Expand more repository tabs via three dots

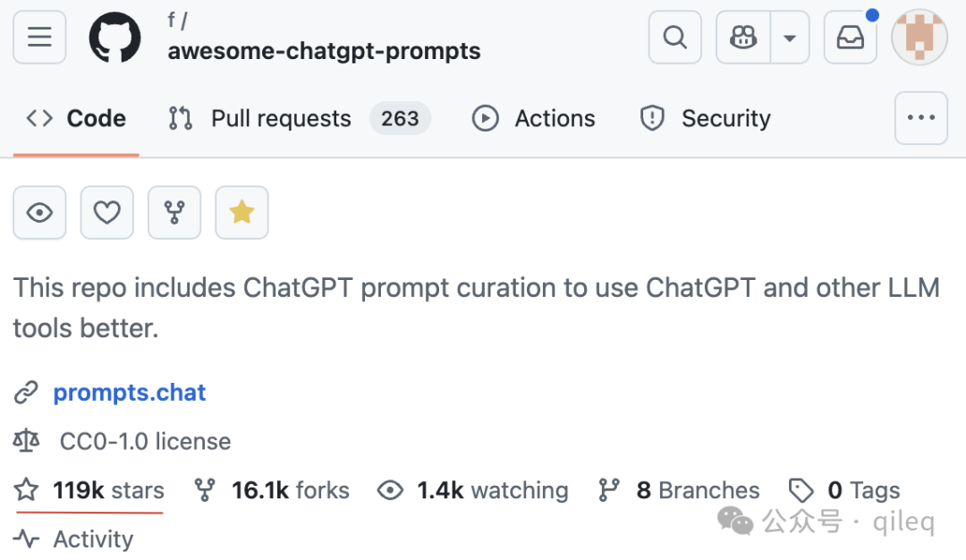[921, 118]
